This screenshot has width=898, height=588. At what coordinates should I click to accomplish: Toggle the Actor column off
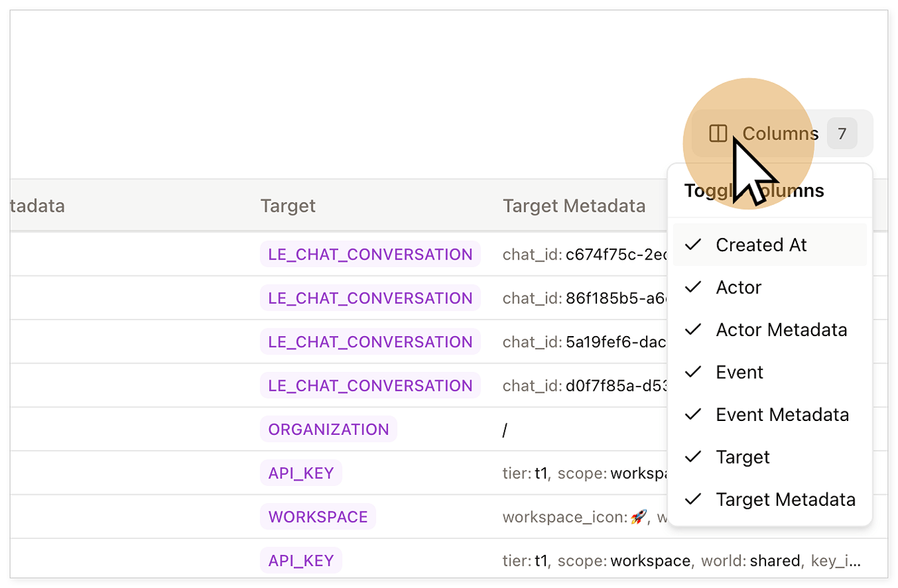pyautogui.click(x=770, y=287)
